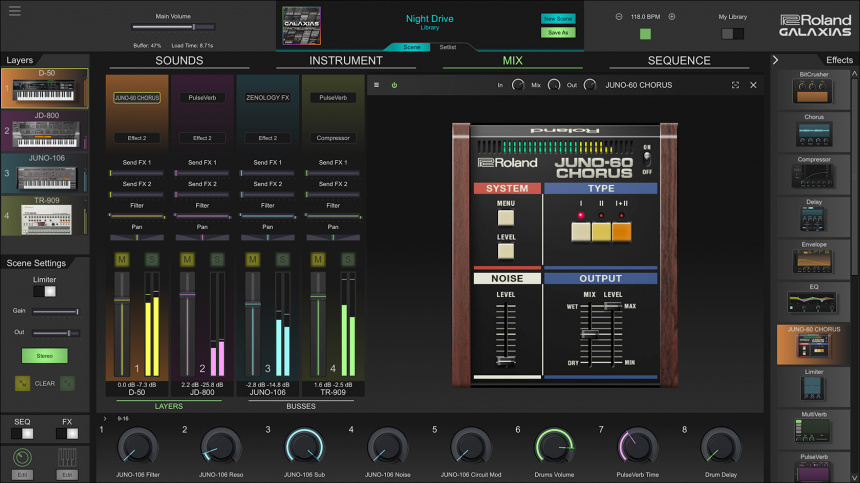Mute the D-50 channel
Viewport: 860px width, 483px height.
click(x=122, y=260)
